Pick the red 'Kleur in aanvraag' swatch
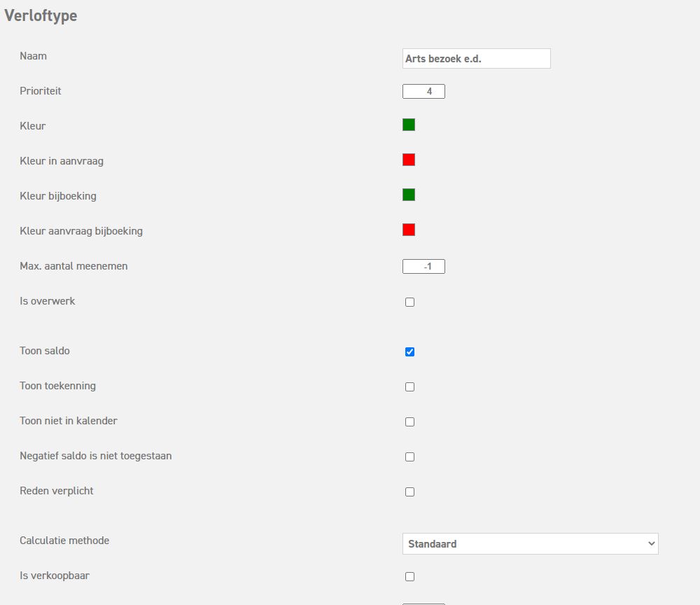The height and width of the screenshot is (605, 700). [409, 160]
